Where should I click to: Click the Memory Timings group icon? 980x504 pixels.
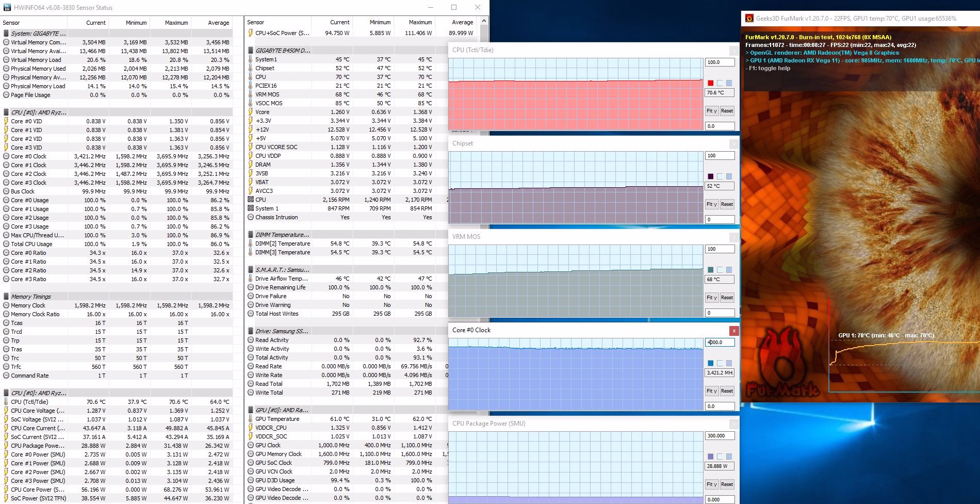pos(6,297)
